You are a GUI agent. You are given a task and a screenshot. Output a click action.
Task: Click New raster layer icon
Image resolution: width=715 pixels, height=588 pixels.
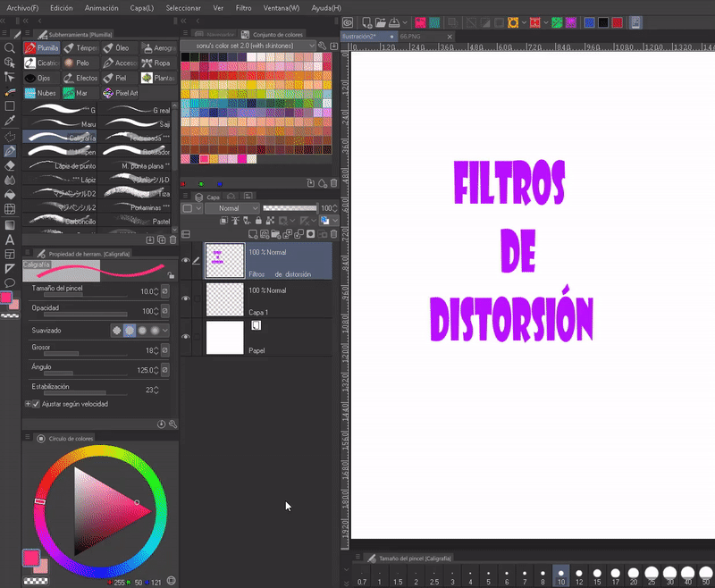253,234
